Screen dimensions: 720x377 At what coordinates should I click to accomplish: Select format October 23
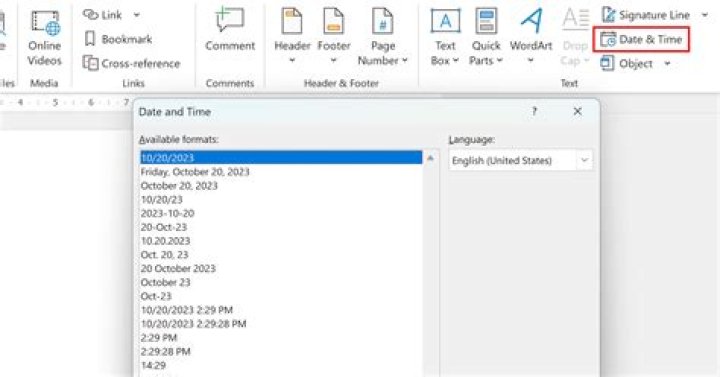tap(281, 282)
